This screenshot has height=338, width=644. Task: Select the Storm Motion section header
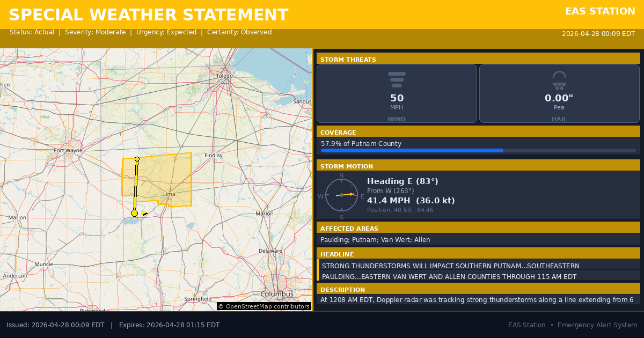pos(478,166)
